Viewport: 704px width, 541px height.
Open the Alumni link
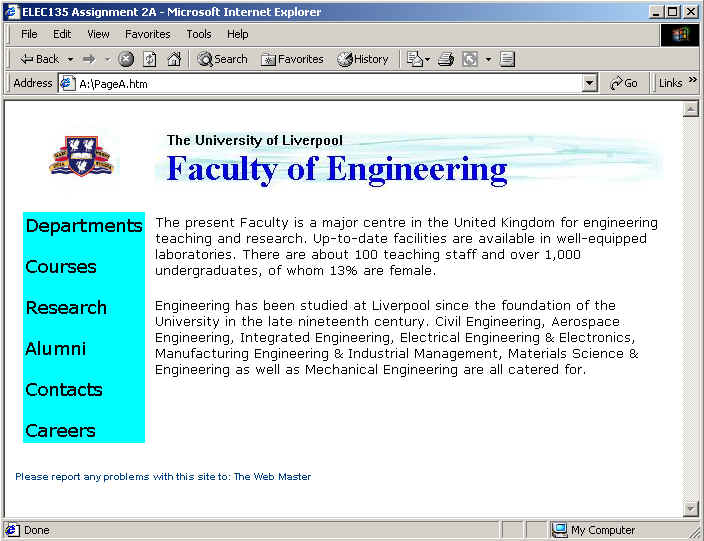(x=56, y=348)
